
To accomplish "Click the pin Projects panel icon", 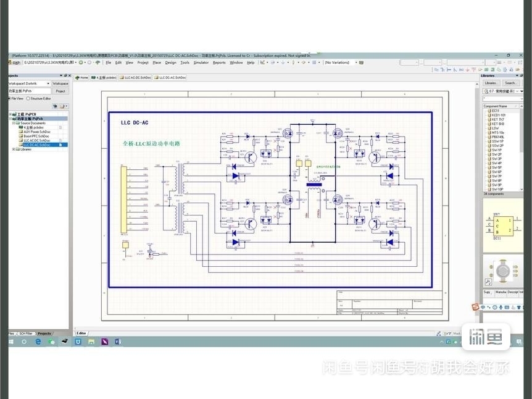I will tap(65, 75).
